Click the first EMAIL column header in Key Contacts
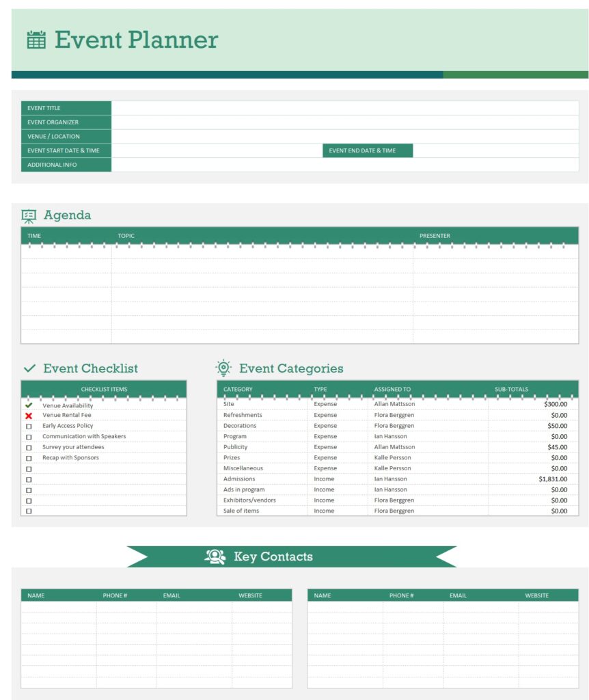The width and height of the screenshot is (589, 700). tap(172, 595)
